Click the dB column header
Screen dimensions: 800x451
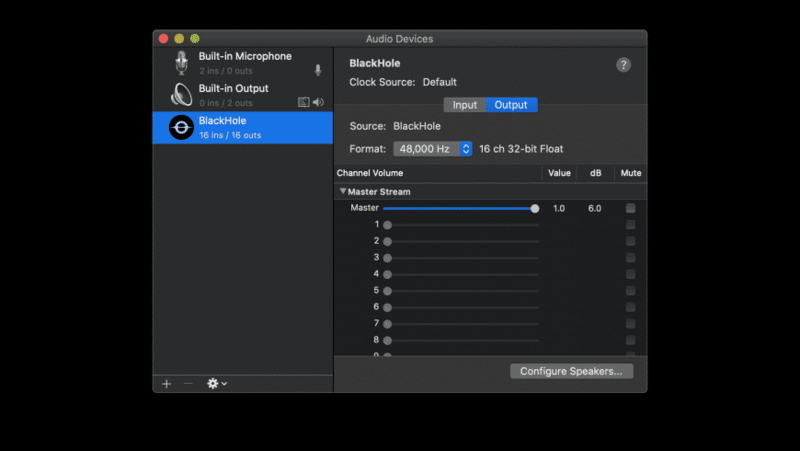pos(595,173)
